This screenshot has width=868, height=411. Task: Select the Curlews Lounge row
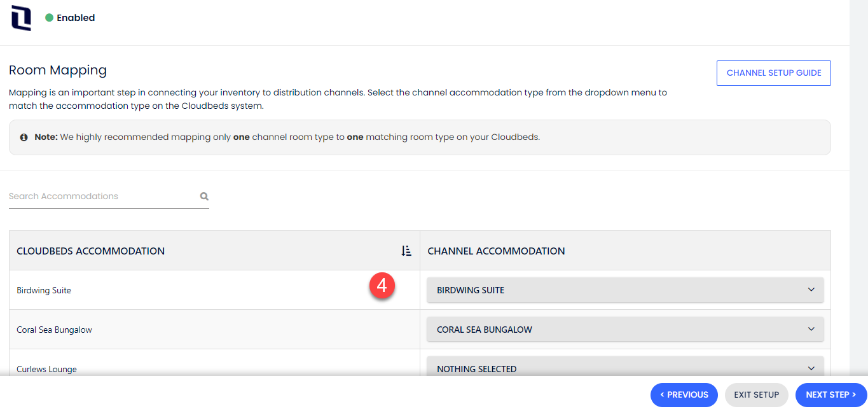(191, 368)
